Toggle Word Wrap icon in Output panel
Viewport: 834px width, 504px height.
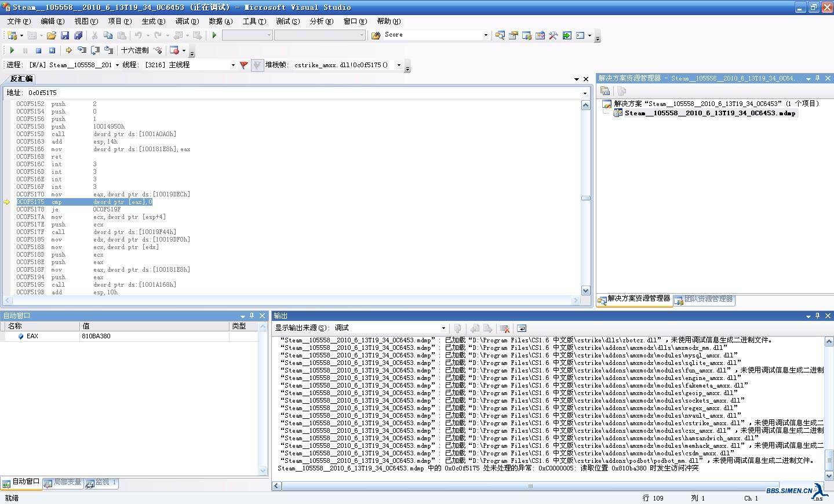(521, 328)
